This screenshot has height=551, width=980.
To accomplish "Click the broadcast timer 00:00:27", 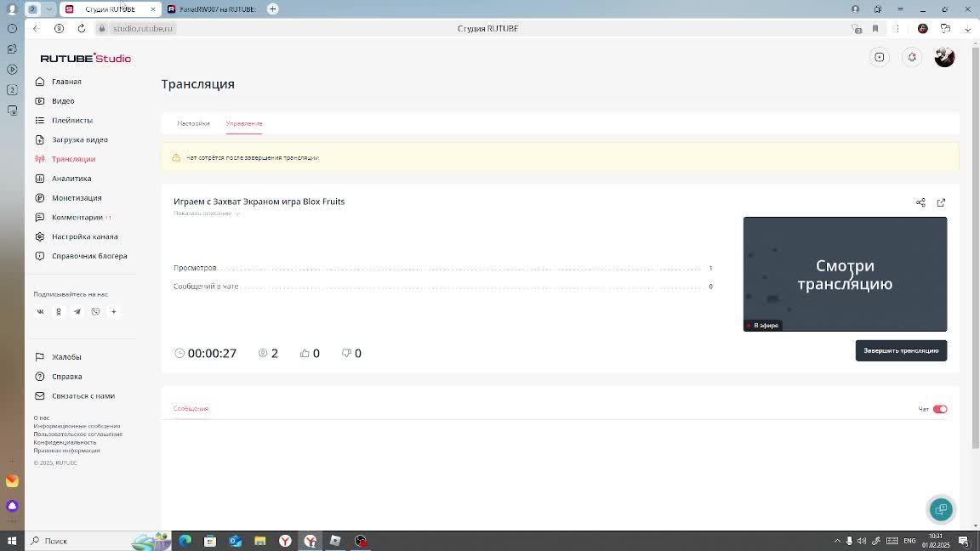I will point(212,354).
